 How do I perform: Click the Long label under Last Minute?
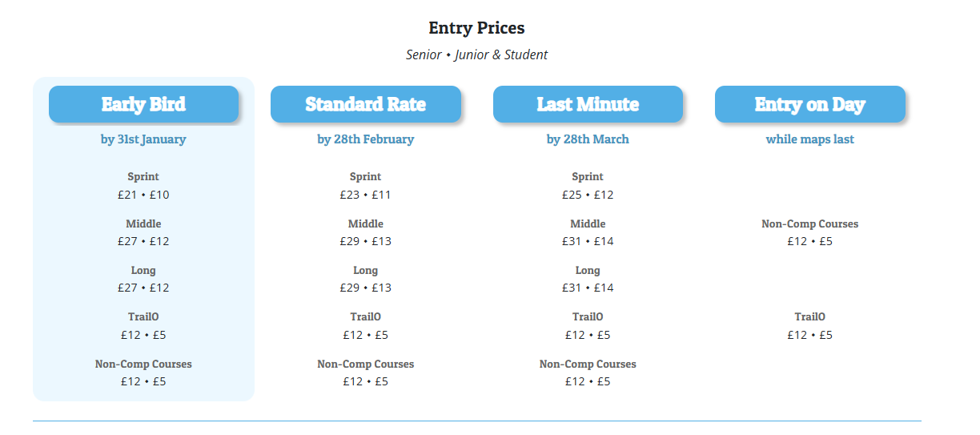pos(588,270)
